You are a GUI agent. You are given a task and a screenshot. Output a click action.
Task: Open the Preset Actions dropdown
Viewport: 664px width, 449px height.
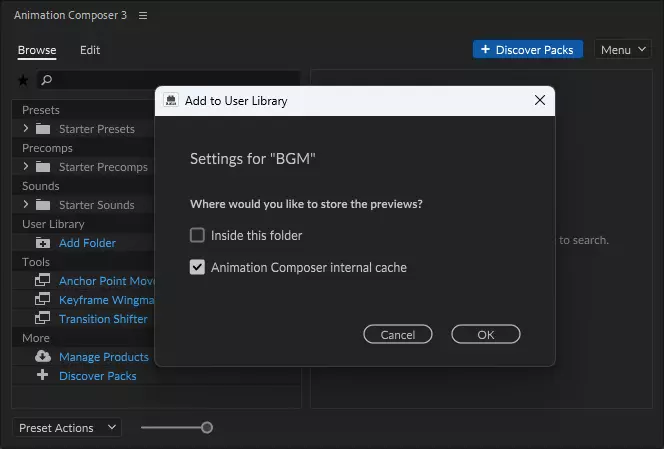[67, 428]
